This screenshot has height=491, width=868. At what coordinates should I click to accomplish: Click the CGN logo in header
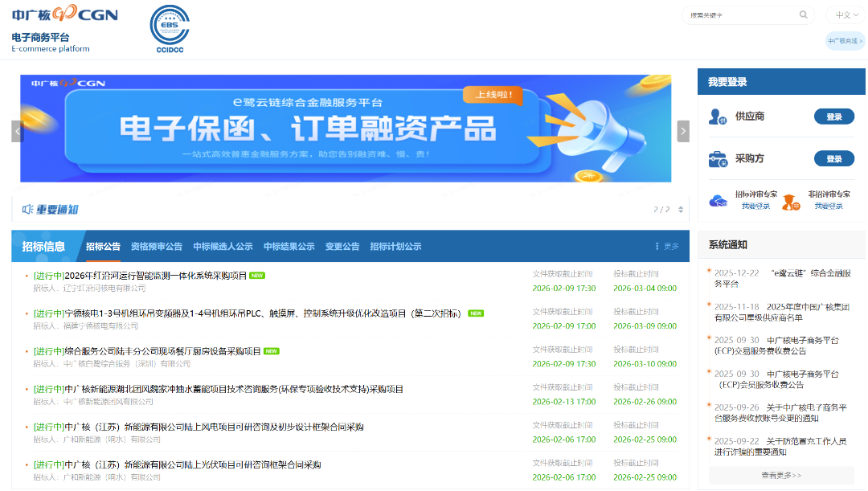click(x=64, y=14)
